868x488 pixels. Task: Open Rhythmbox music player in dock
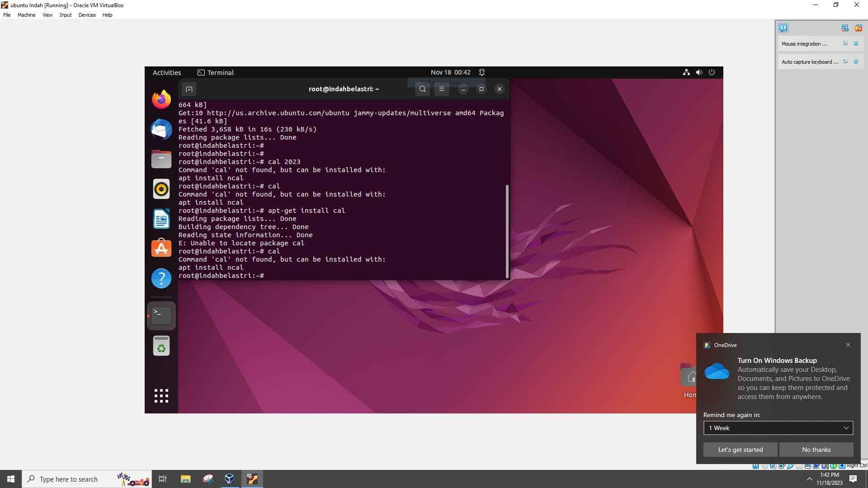(x=161, y=189)
